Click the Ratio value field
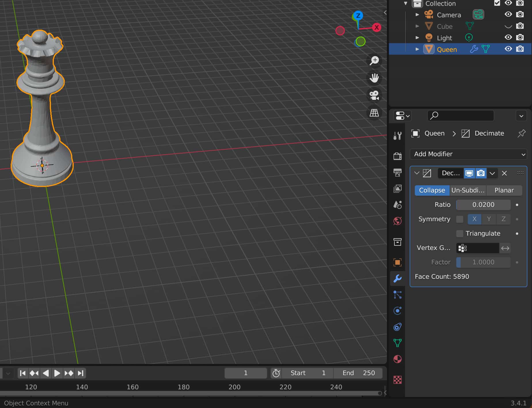Screen dimensions: 532x408 (483, 205)
